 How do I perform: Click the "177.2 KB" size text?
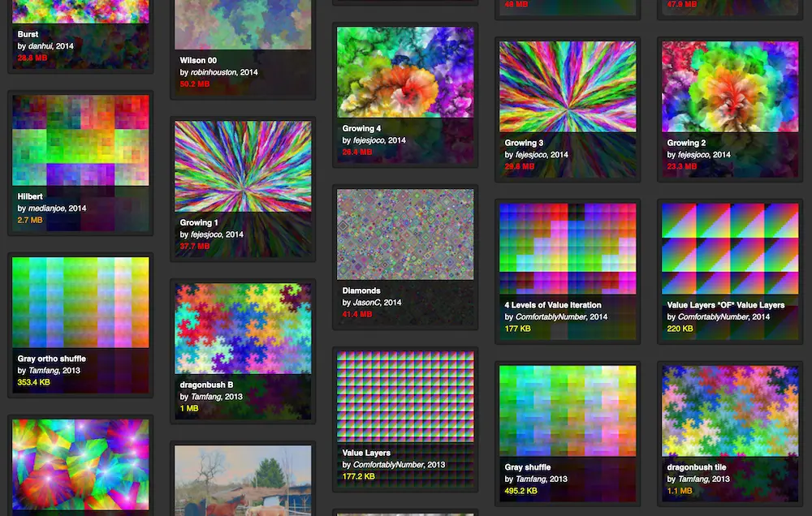pyautogui.click(x=358, y=477)
